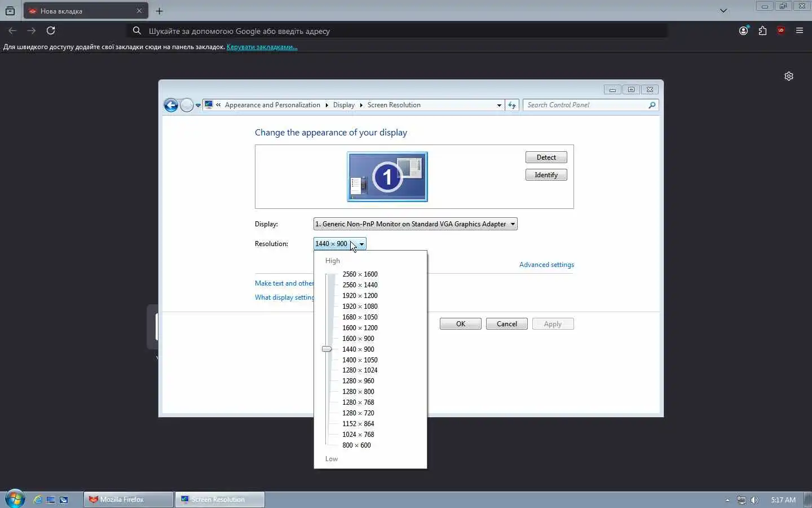Viewport: 812px width, 508px height.
Task: Close the Нова вкладка tab
Action: tap(139, 11)
